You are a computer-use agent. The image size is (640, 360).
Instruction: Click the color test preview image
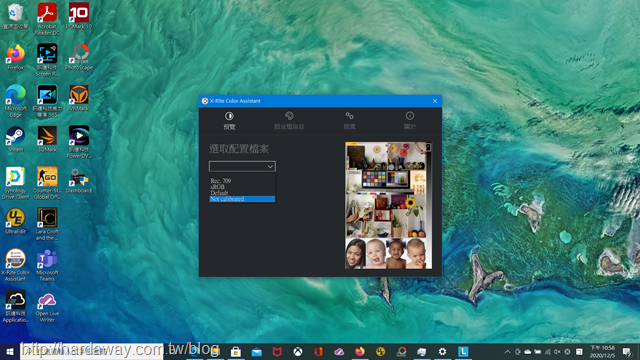pyautogui.click(x=388, y=205)
